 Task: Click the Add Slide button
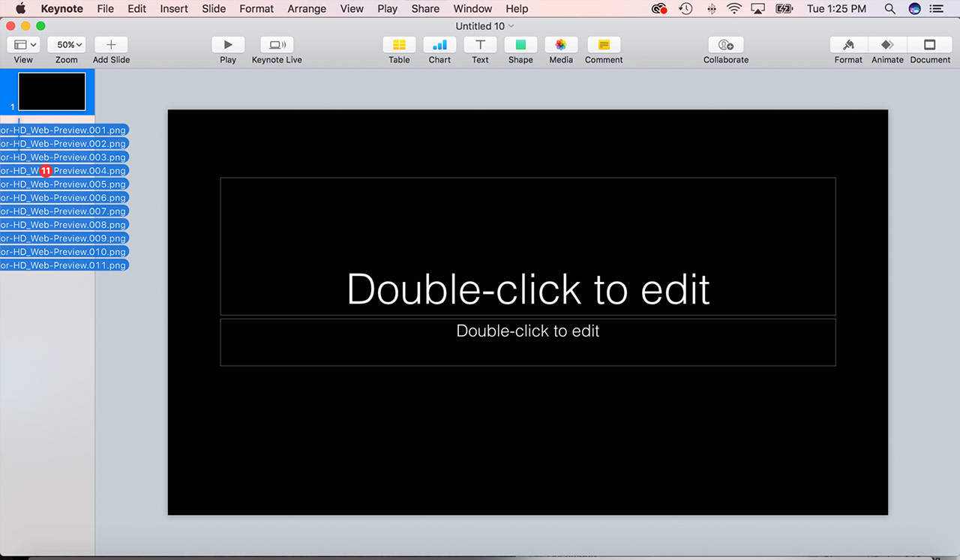point(111,45)
